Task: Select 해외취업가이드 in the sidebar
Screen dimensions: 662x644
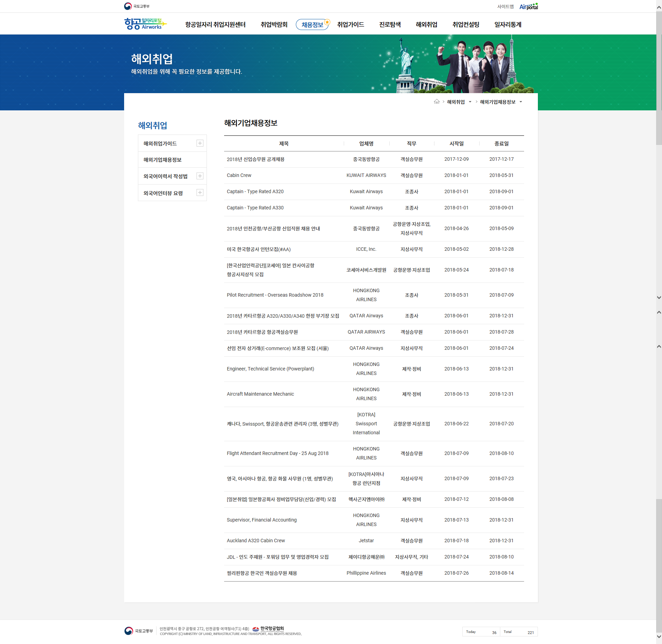Action: (160, 143)
